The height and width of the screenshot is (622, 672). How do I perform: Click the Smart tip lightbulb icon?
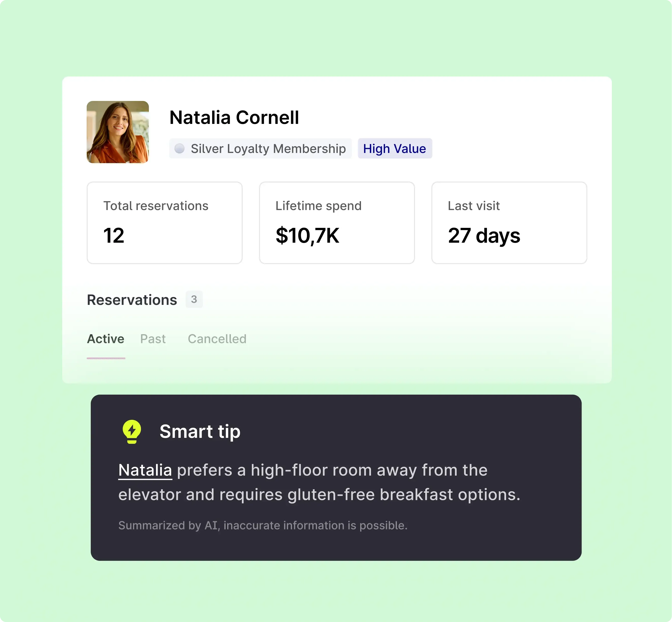pyautogui.click(x=132, y=431)
